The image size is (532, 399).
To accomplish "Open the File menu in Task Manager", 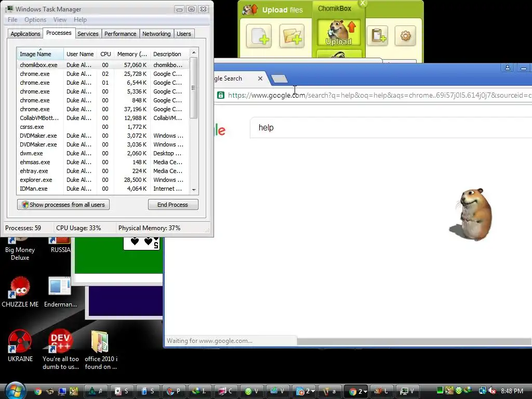I will click(x=12, y=20).
